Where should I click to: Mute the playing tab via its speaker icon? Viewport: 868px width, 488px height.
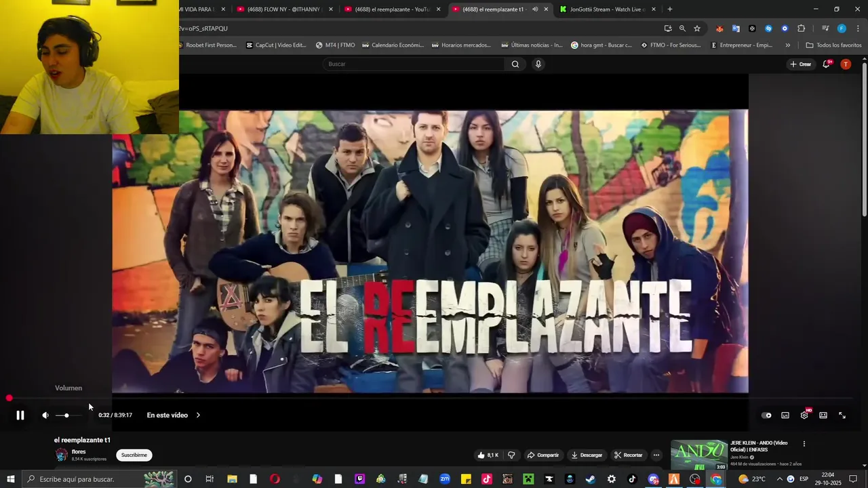click(535, 9)
